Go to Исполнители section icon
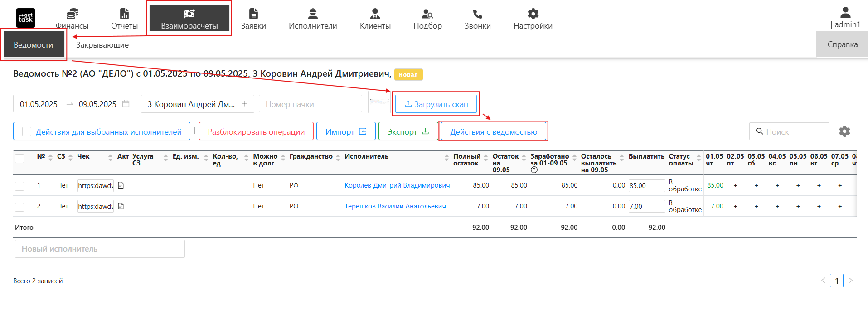The height and width of the screenshot is (315, 868). click(x=313, y=14)
